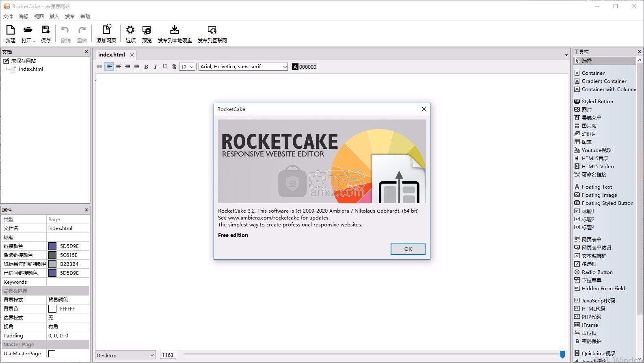Open the 编辑 menu
The height and width of the screenshot is (363, 644).
(24, 17)
